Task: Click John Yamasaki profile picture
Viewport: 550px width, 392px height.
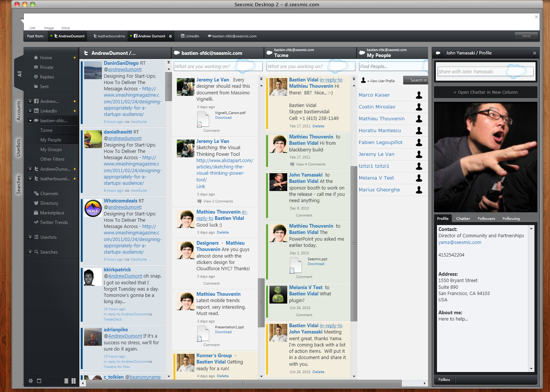Action: [486, 157]
